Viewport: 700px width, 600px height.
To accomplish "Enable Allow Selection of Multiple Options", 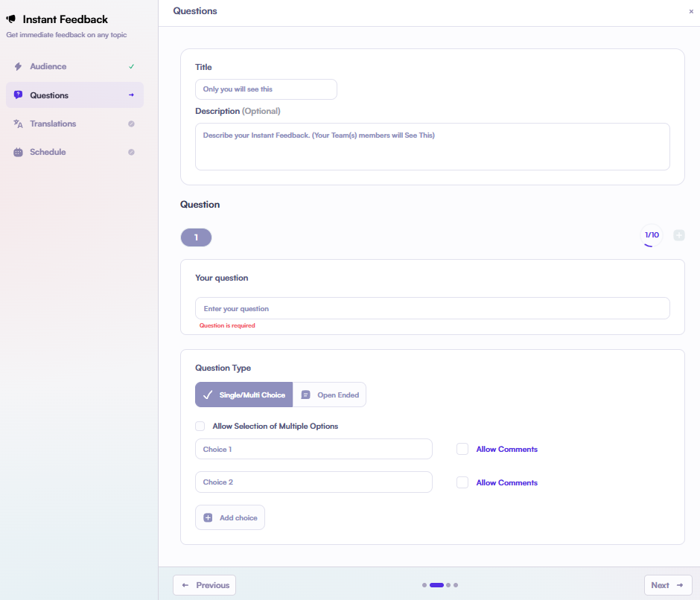I will coord(200,427).
